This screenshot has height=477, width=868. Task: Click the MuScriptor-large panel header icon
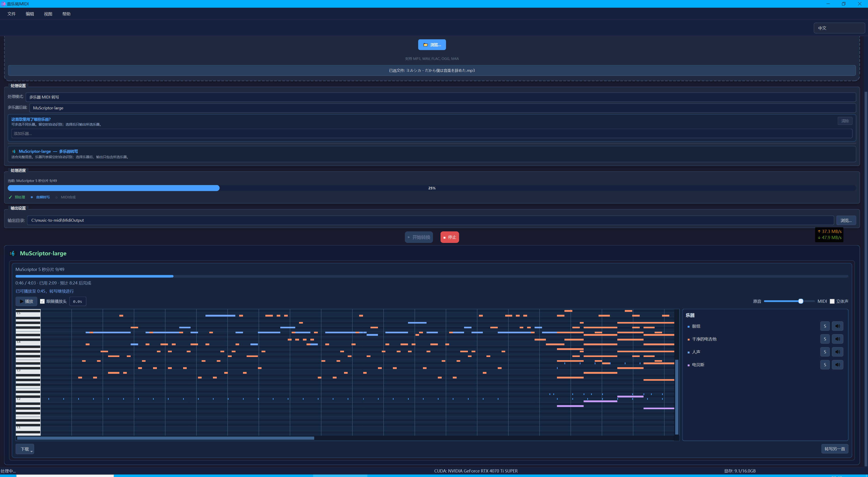pos(13,253)
